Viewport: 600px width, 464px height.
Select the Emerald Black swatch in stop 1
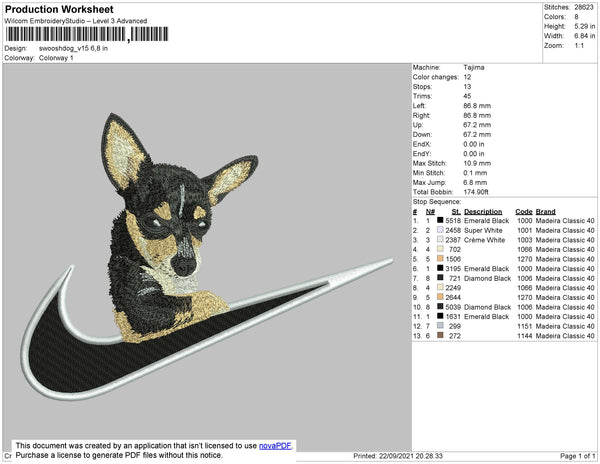pos(440,220)
